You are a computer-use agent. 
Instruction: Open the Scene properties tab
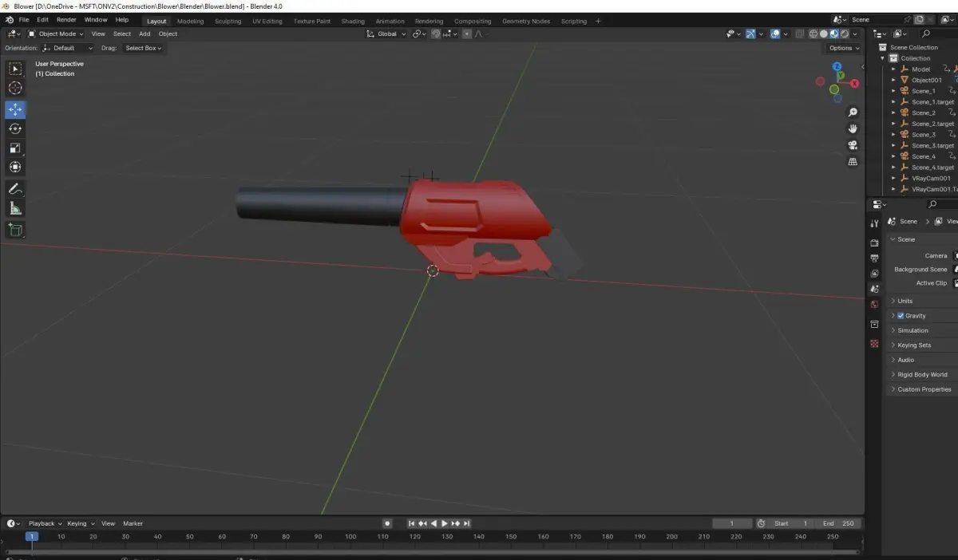pos(874,289)
